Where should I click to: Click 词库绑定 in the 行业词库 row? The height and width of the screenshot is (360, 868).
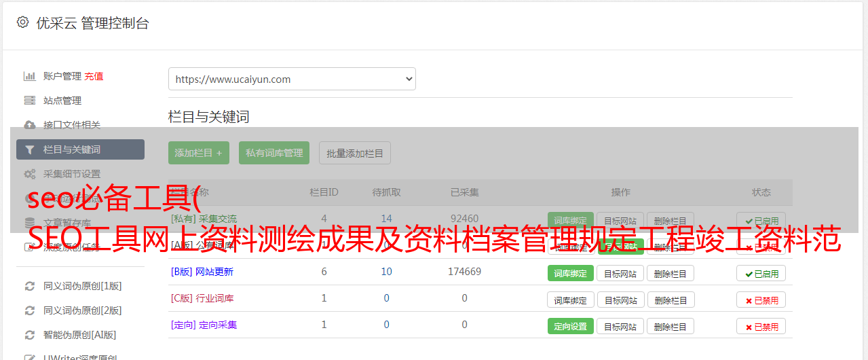point(570,300)
